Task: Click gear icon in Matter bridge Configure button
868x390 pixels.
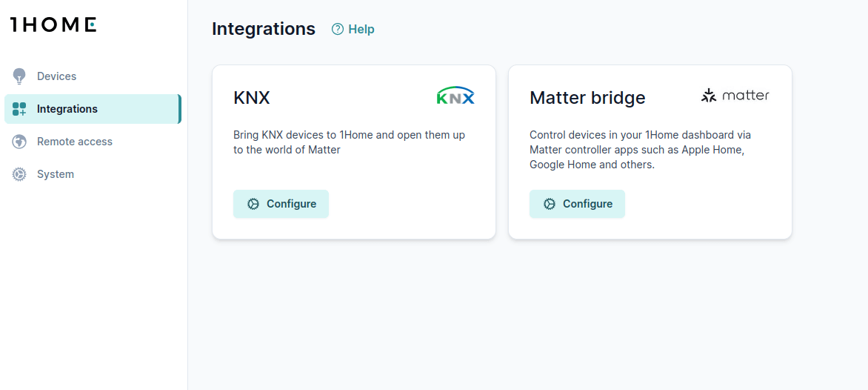Action: coord(550,204)
